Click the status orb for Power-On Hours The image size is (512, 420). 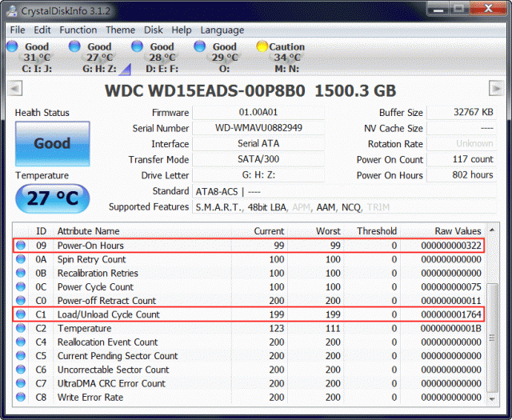[21, 245]
